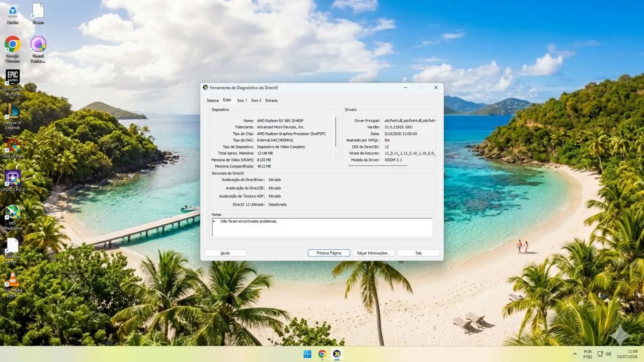Select the Steam desktop shortcut
644x362 pixels.
[x=38, y=14]
